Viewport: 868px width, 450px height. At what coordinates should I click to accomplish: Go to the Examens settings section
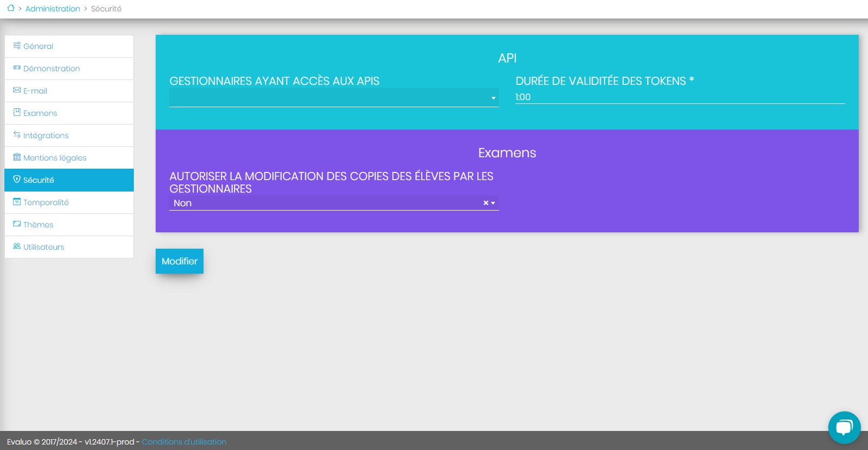(40, 113)
